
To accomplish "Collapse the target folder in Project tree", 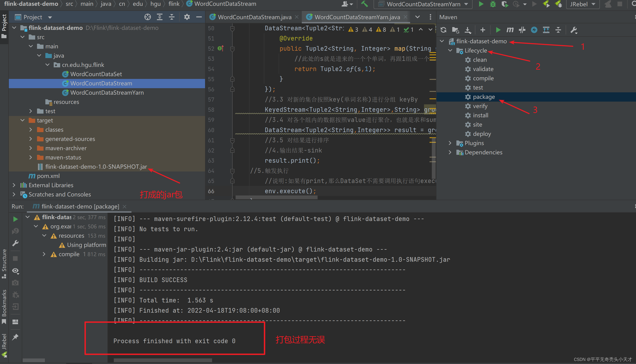I will click(22, 120).
